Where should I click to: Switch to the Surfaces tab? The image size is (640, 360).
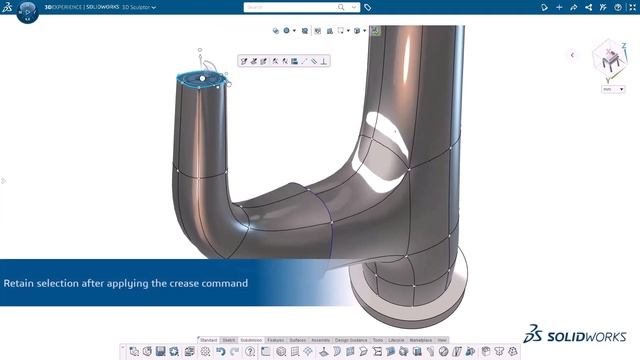point(298,340)
